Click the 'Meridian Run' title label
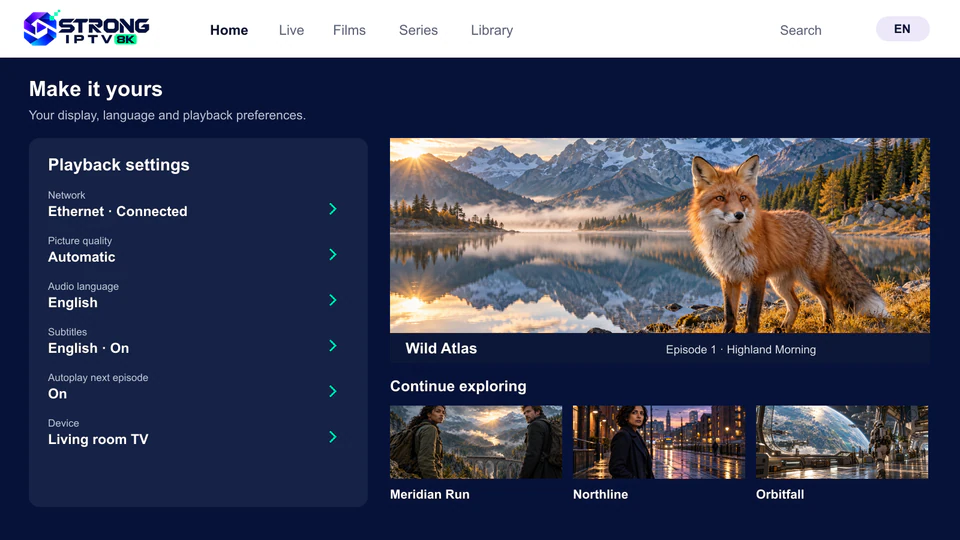Screen dimensions: 960x540 click(430, 494)
